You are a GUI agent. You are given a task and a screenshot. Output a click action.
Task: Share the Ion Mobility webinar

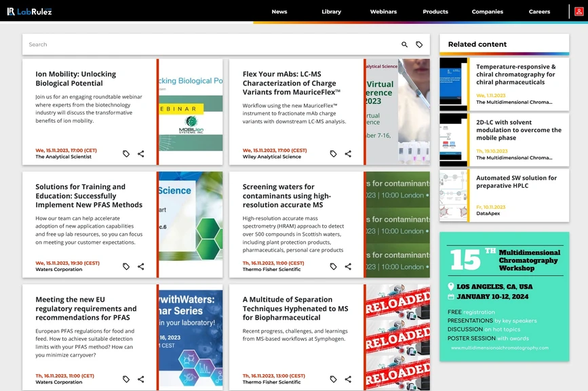tap(140, 154)
